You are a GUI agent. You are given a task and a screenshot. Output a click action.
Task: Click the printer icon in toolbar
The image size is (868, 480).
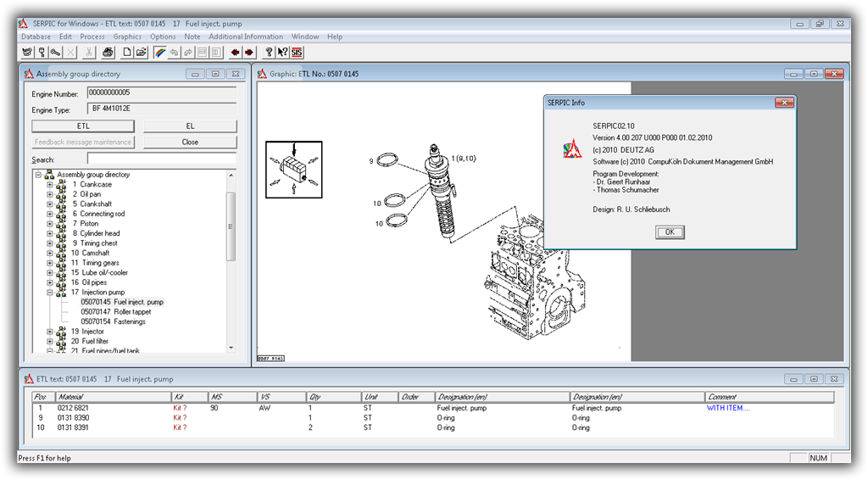(x=108, y=53)
